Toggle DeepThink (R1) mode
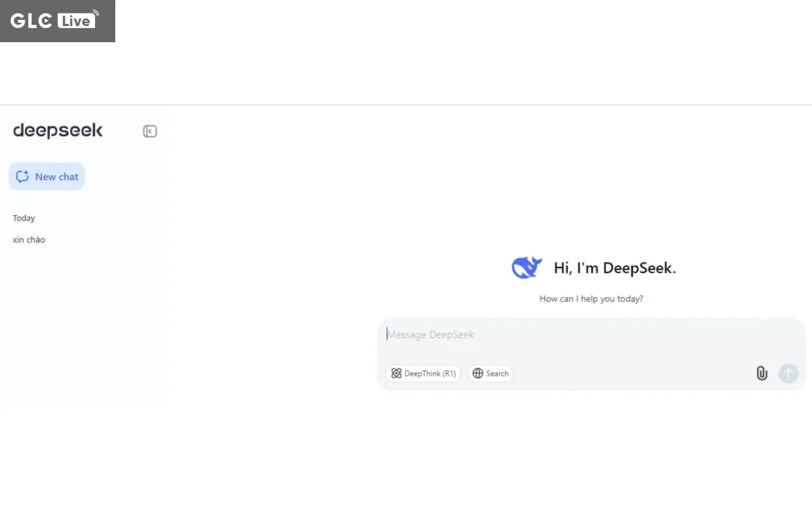Screen dimensions: 812x514 click(423, 373)
